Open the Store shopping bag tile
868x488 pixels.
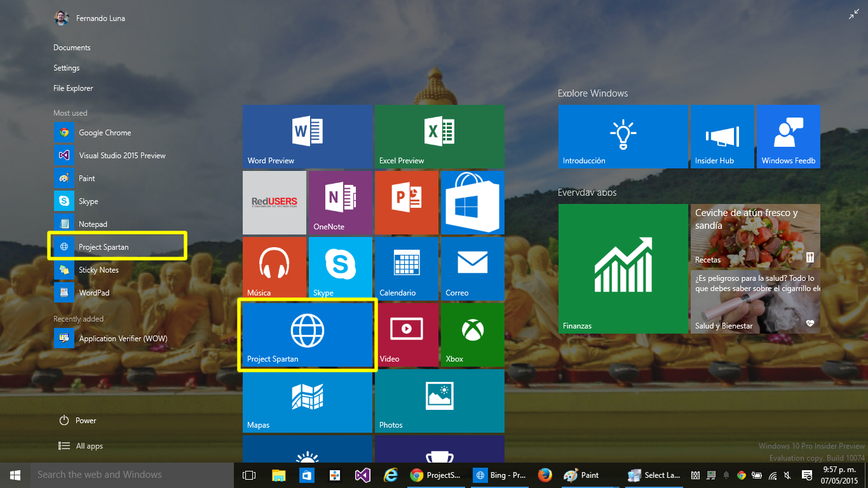472,203
